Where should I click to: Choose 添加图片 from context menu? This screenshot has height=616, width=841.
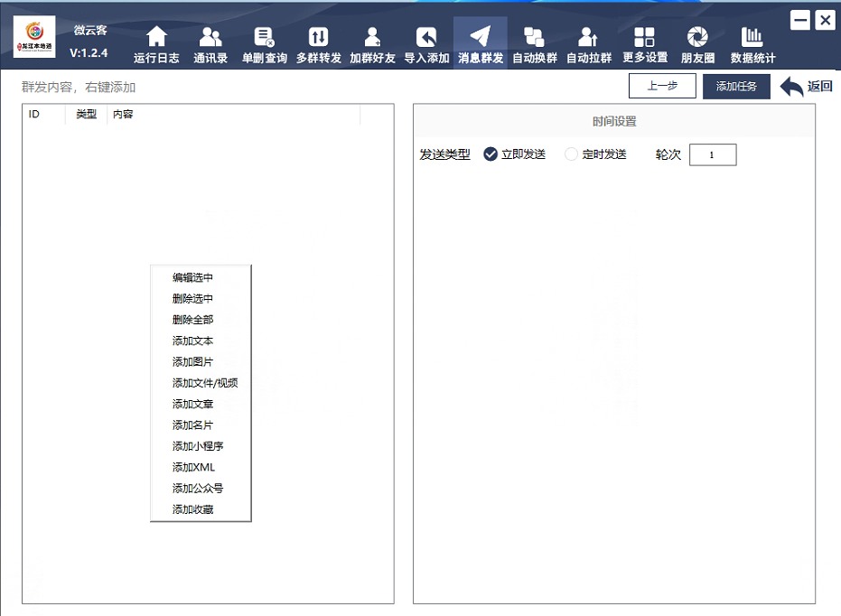pos(193,361)
